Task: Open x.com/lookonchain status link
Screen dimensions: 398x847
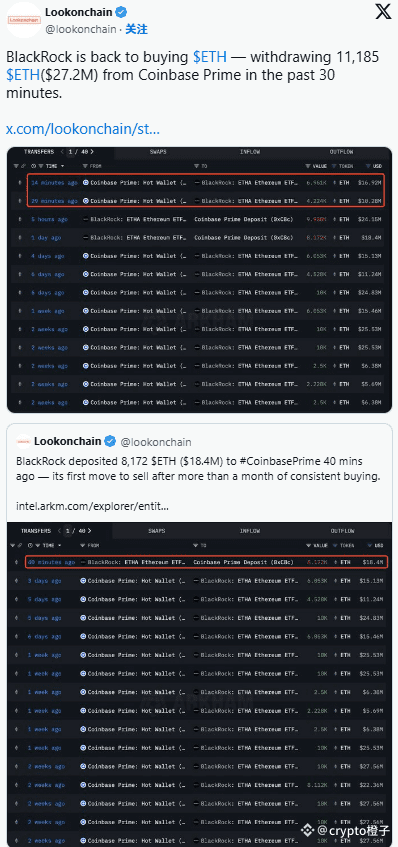Action: point(83,129)
